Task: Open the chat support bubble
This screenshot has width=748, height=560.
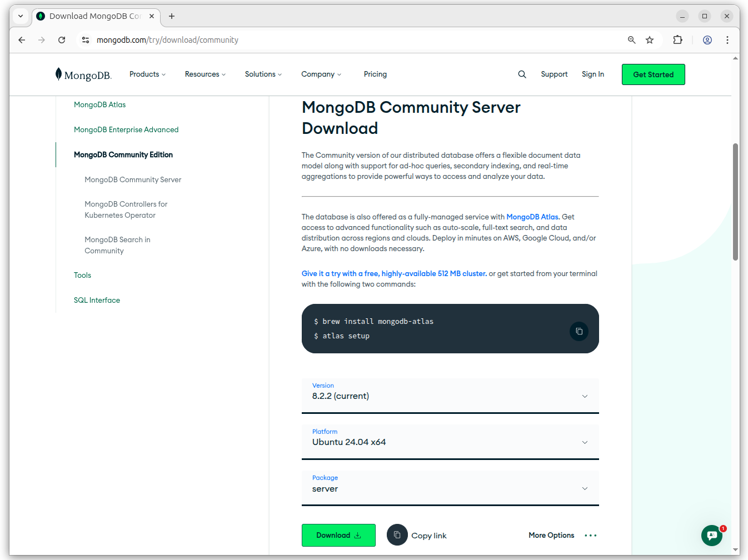Action: (712, 536)
